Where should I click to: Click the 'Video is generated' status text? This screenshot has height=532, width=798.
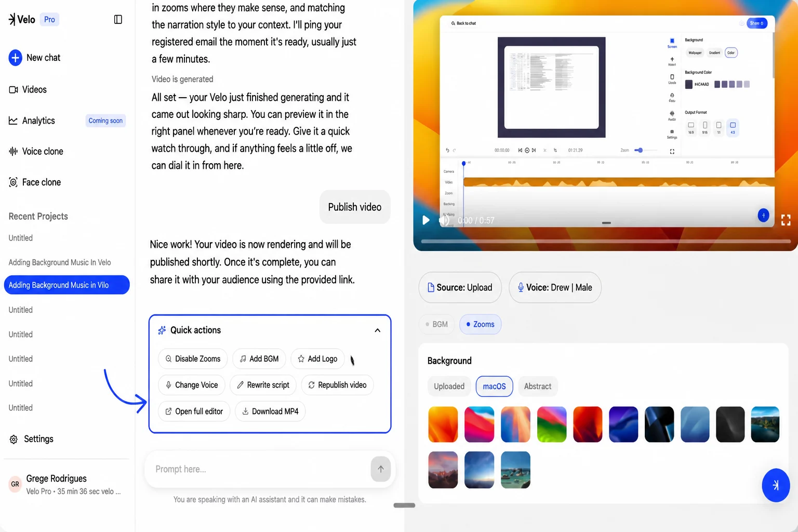pos(182,79)
